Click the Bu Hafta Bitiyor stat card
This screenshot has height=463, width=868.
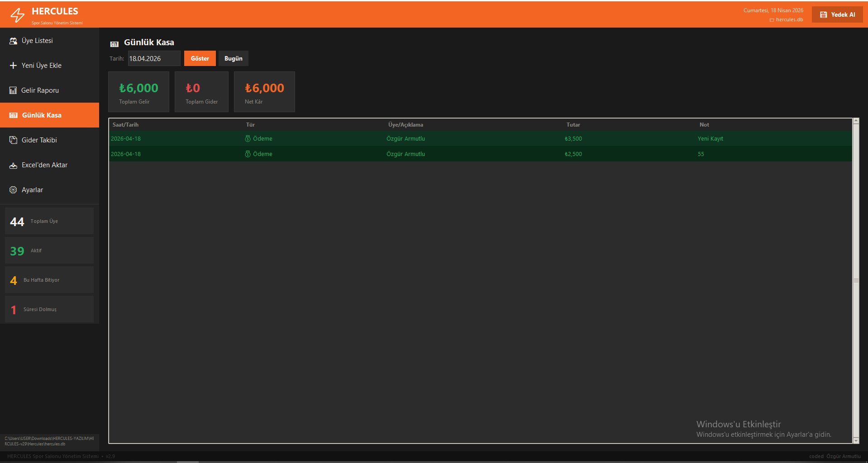[x=49, y=280]
